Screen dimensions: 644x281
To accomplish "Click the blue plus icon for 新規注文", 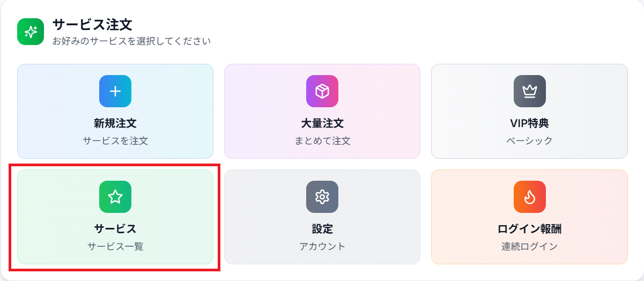I will (115, 91).
